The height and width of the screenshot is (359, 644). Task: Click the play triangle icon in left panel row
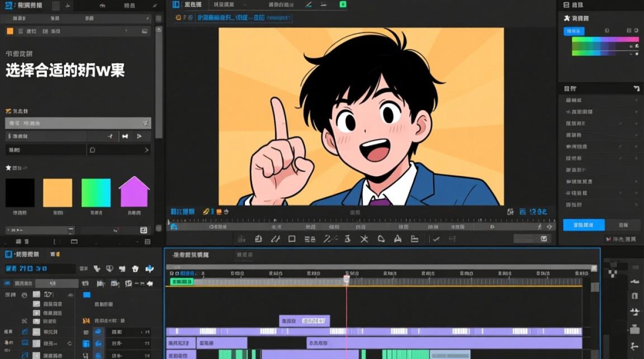139,136
